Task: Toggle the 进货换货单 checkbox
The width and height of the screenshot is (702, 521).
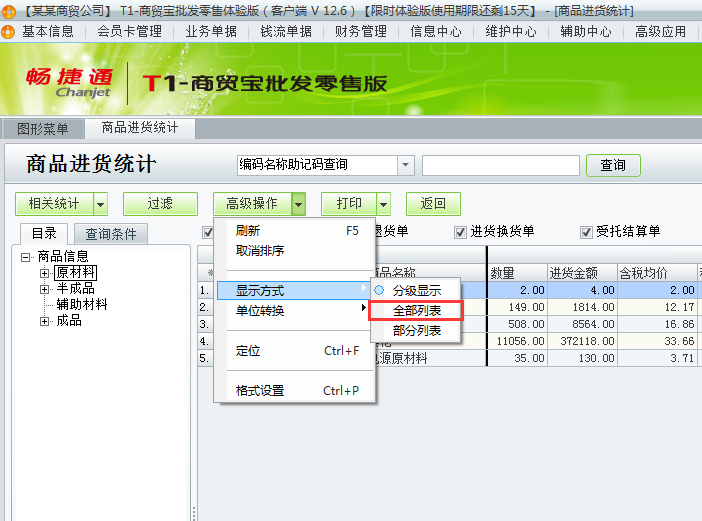Action: pos(460,232)
